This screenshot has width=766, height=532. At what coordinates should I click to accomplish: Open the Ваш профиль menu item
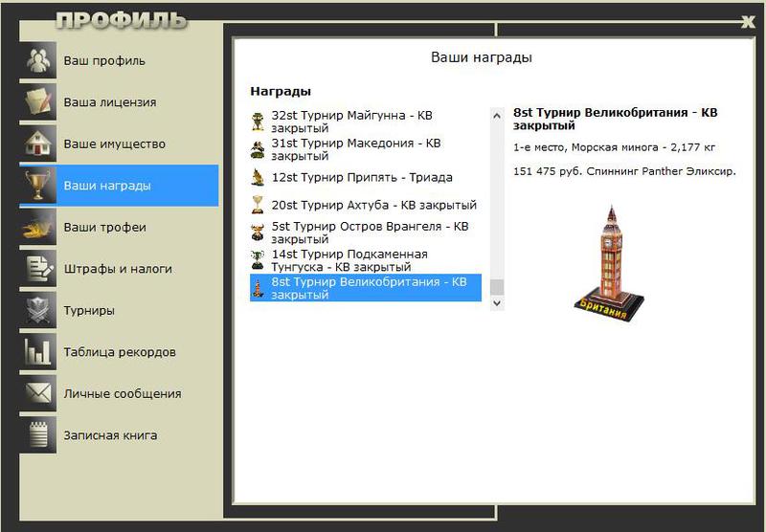coord(119,60)
